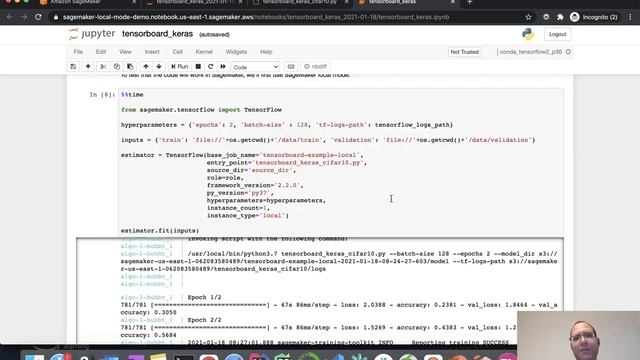Bookmark this page with the star icon

pos(529,17)
